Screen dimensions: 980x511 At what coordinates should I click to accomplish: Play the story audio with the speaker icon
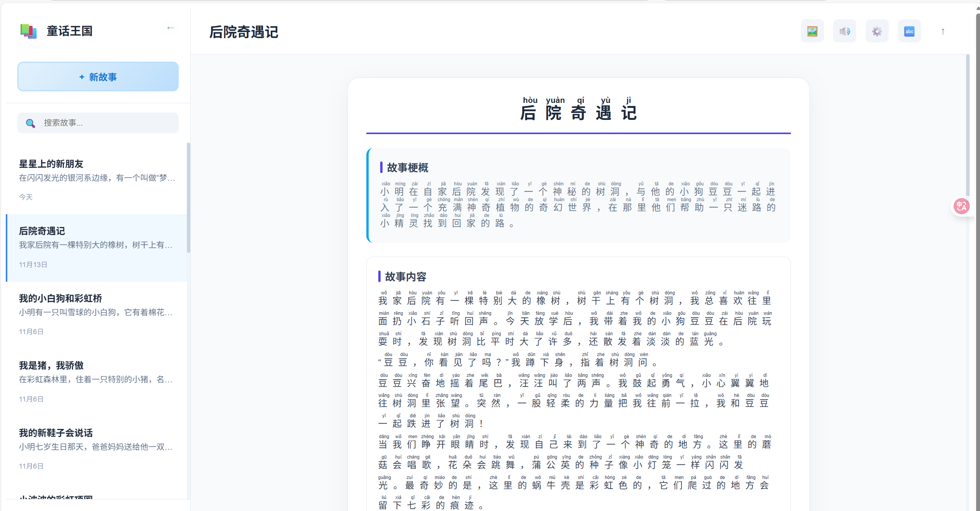(845, 31)
